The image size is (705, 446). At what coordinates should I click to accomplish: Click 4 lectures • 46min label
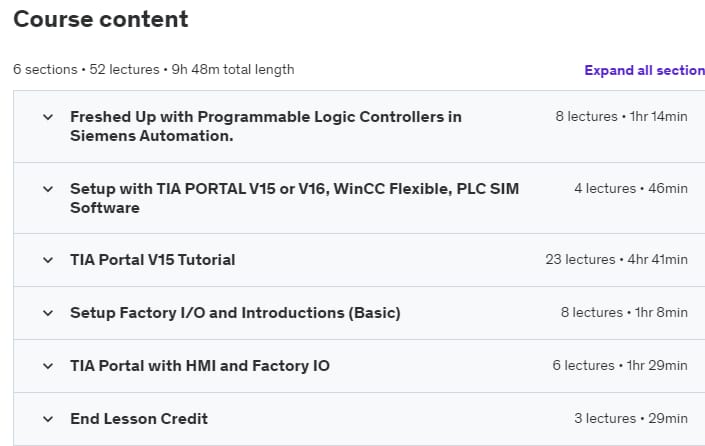630,189
